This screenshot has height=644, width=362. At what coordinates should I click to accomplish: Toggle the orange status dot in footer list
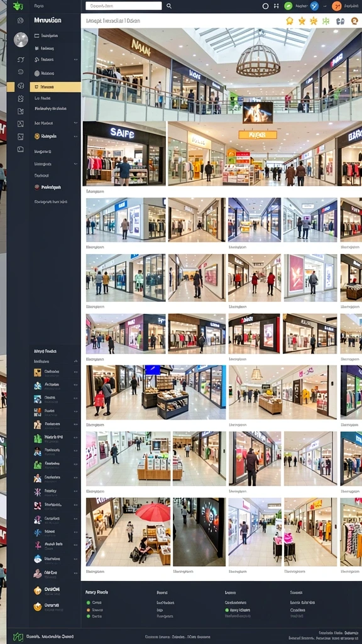coord(88,609)
